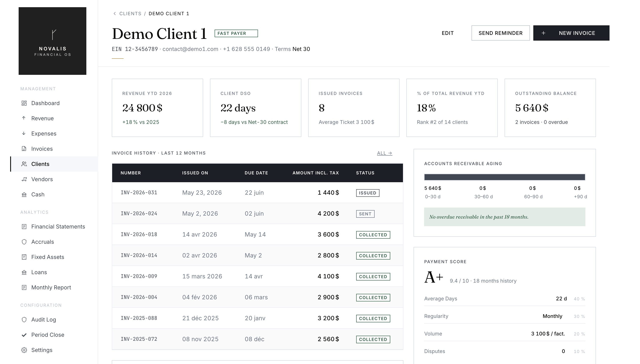Click the Vendors icon in sidebar
The image size is (640, 364).
(x=24, y=179)
